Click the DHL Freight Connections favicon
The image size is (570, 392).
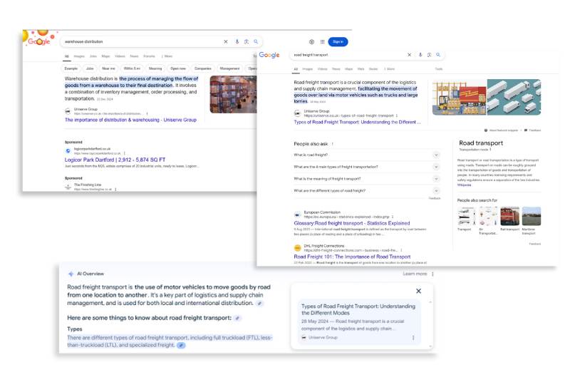(297, 248)
